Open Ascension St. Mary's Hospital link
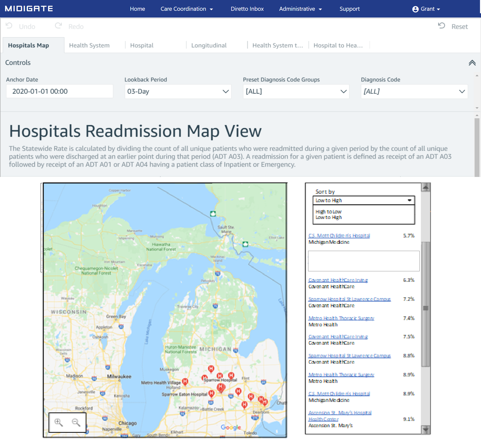This screenshot has height=448, width=481. click(x=340, y=416)
